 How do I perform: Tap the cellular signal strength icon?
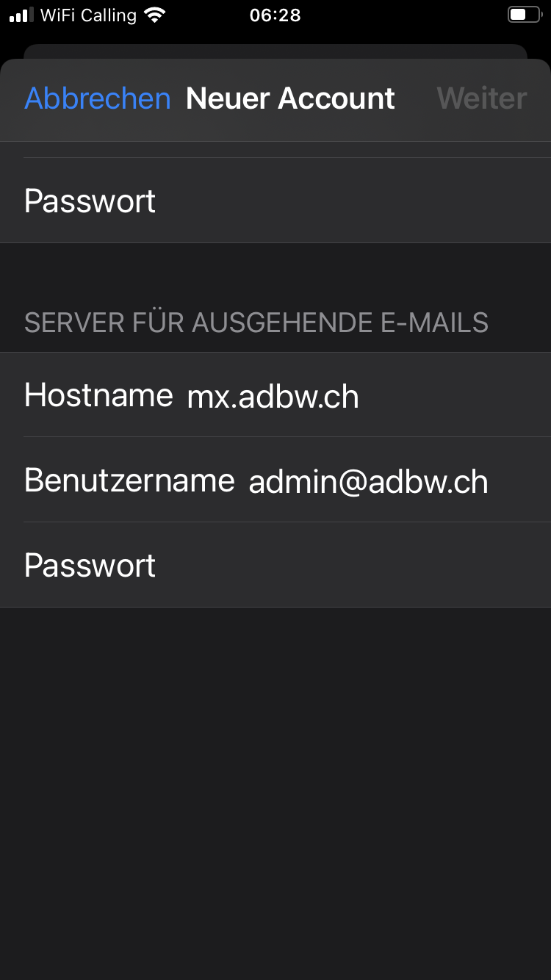21,15
